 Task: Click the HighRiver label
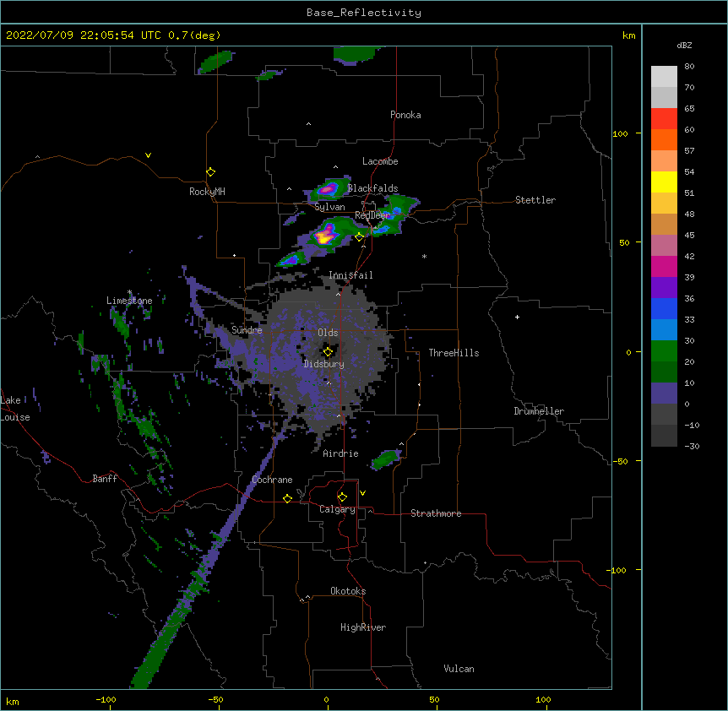pos(363,627)
